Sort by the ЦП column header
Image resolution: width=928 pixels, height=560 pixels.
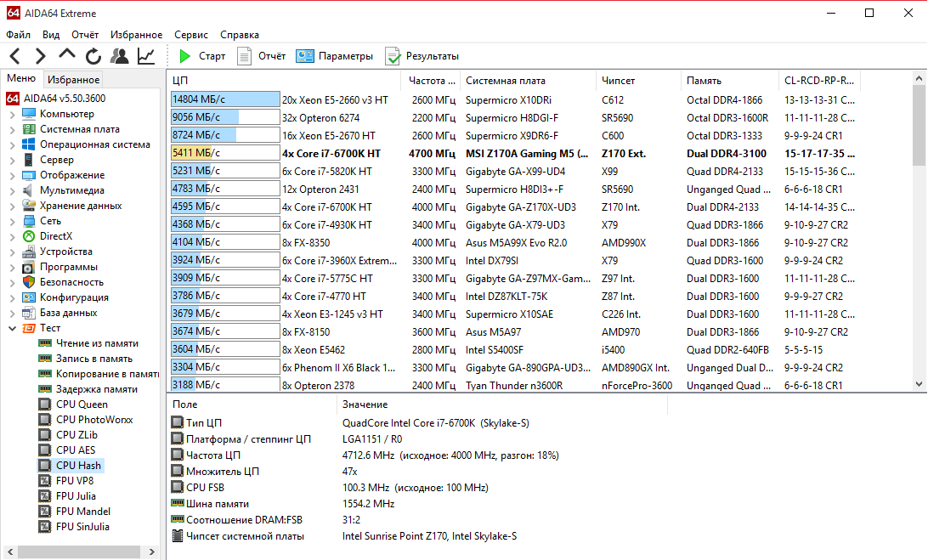point(285,81)
